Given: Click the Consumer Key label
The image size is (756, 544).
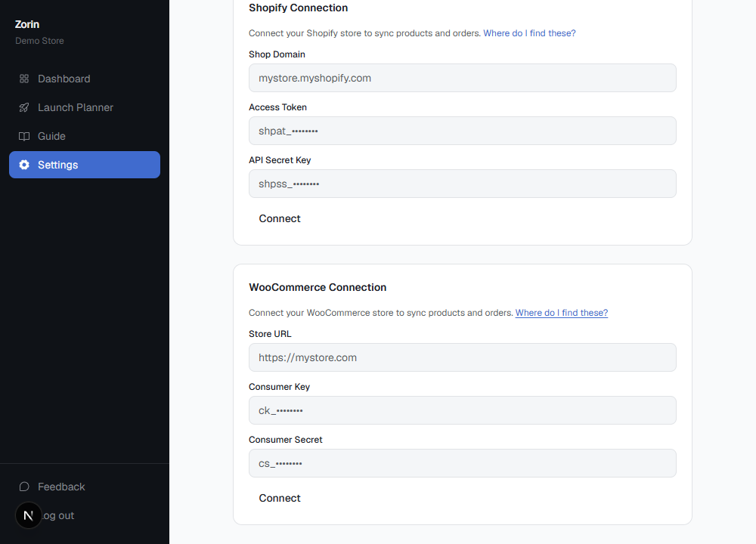Looking at the screenshot, I should 279,387.
